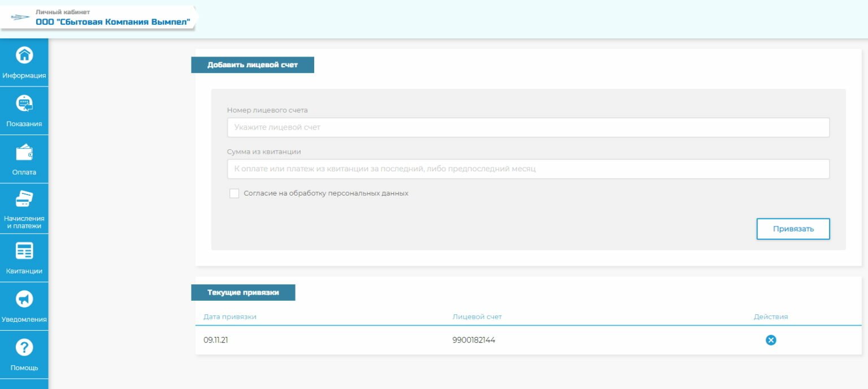Click the Лицевой счет column header
Viewport: 868px width, 389px height.
[x=477, y=317]
